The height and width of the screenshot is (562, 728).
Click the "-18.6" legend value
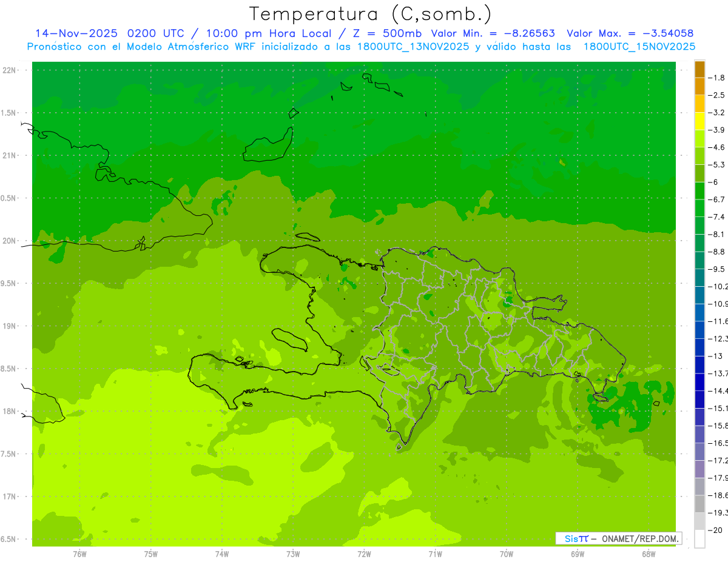[x=718, y=496]
